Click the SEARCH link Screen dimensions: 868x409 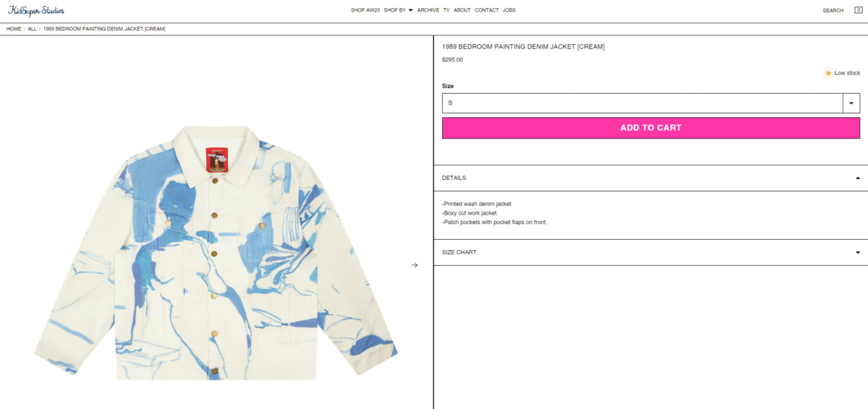(833, 10)
